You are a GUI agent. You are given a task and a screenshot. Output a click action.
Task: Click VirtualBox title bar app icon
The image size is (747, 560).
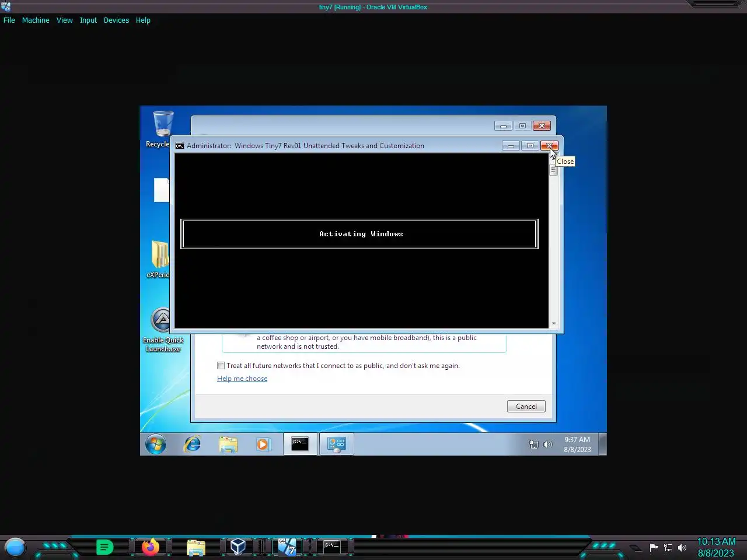pos(6,7)
